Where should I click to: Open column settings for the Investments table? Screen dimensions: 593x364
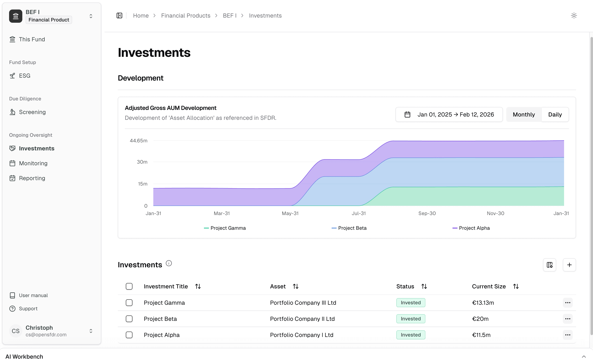pos(550,265)
